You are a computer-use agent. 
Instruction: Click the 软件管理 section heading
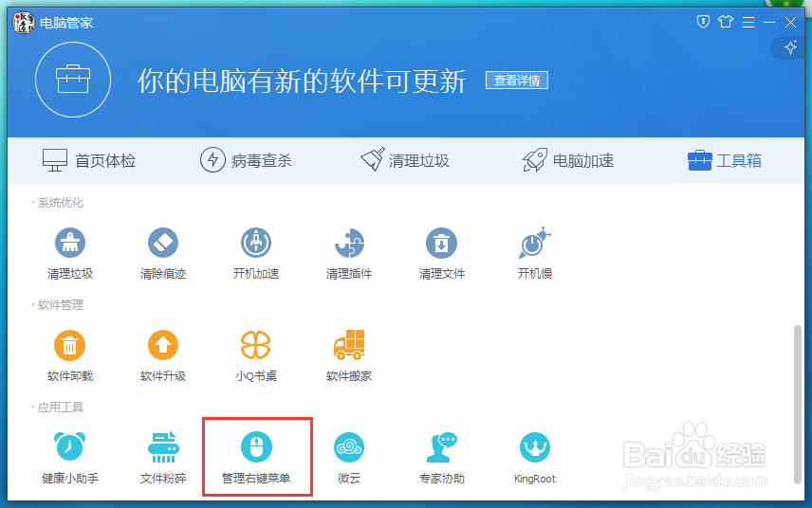point(61,305)
